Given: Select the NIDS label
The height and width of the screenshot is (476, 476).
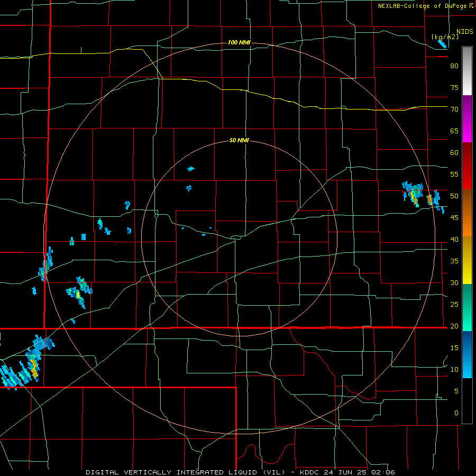Looking at the screenshot, I should point(465,31).
